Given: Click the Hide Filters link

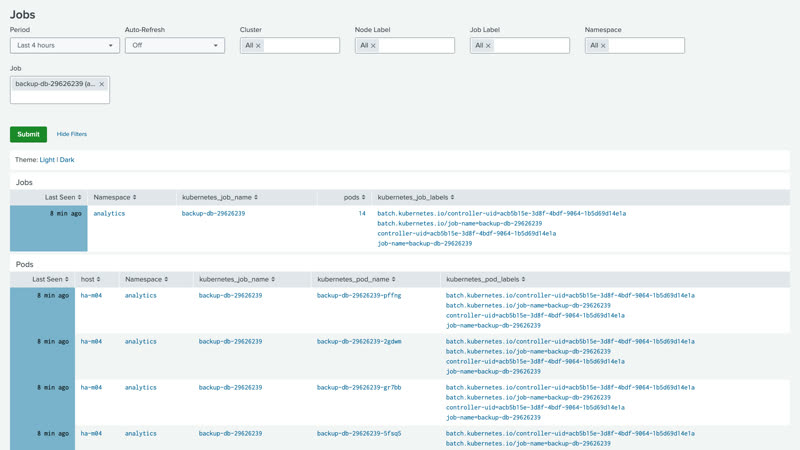Looking at the screenshot, I should pos(72,134).
